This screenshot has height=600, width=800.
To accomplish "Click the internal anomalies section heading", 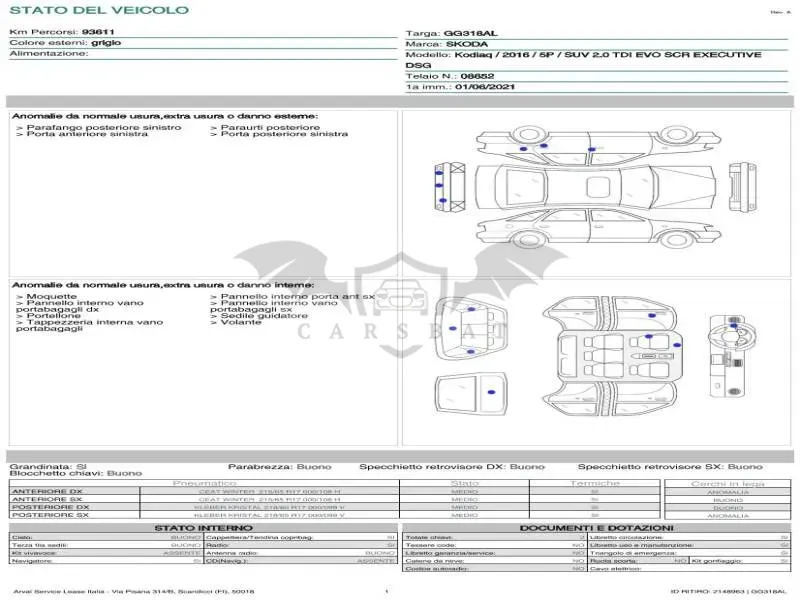I will click(x=163, y=285).
